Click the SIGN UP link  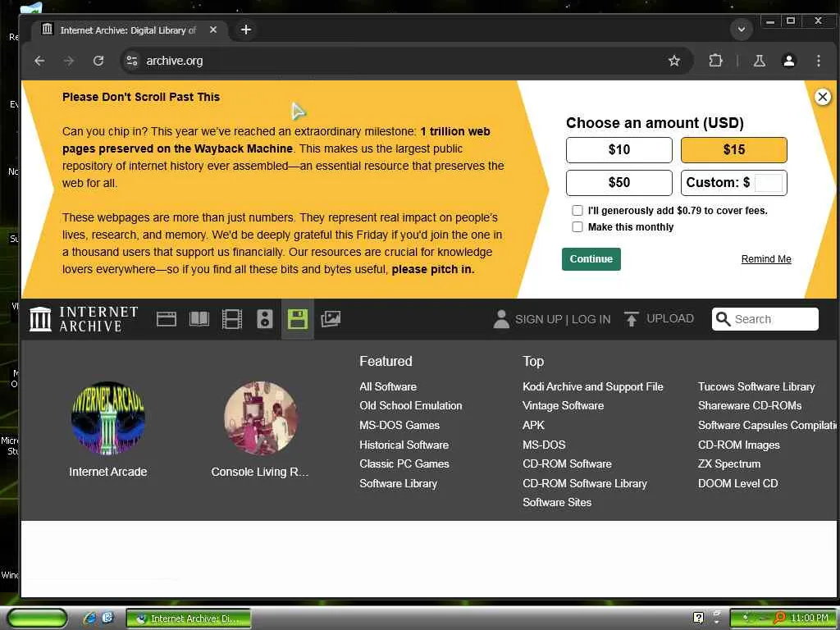click(538, 320)
